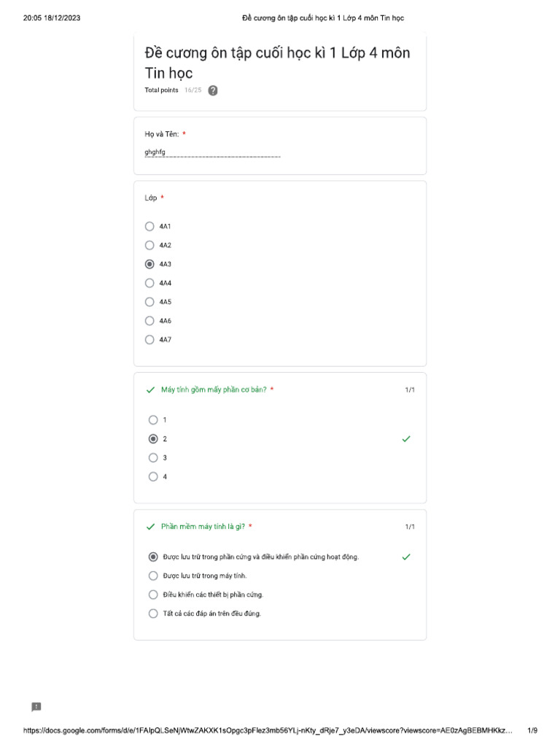Click the green tick before 'Phần mềm máy tính là gì?'
560x747 pixels.
pos(150,527)
